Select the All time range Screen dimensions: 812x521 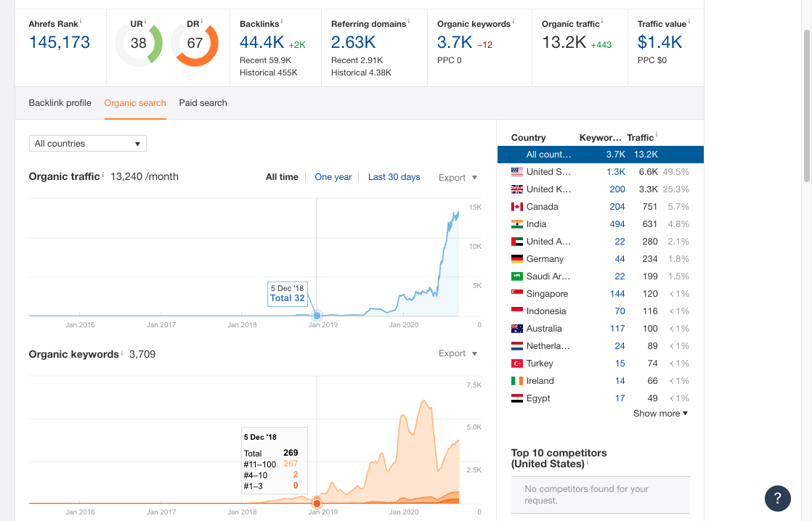(282, 176)
